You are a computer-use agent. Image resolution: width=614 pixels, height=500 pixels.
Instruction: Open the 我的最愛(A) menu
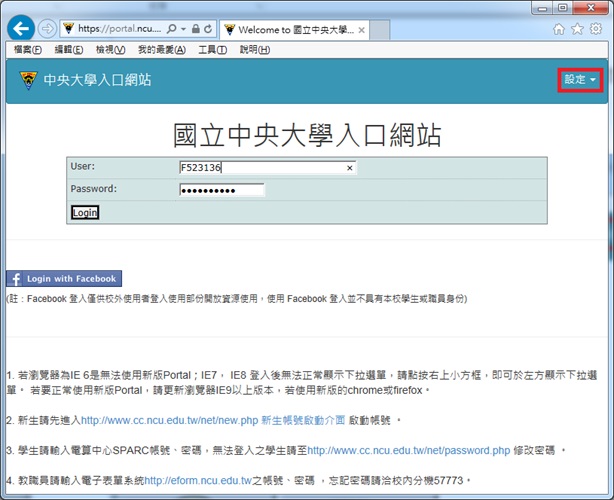[x=161, y=50]
